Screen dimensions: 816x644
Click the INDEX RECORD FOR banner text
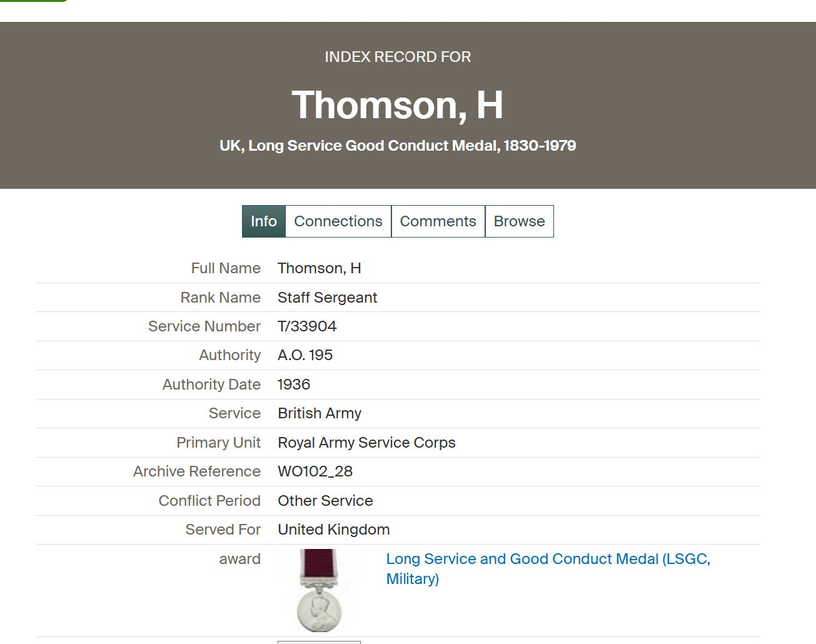[398, 57]
